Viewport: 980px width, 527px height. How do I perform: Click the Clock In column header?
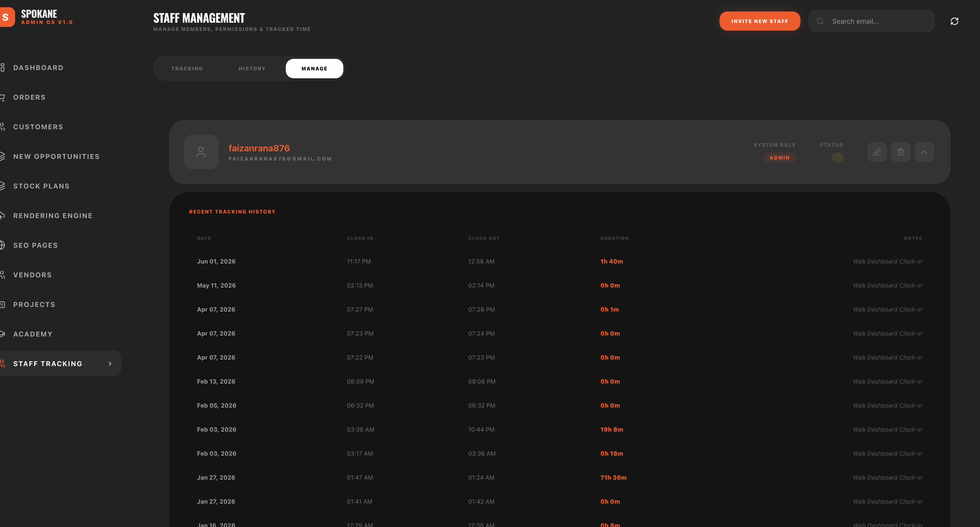(360, 238)
